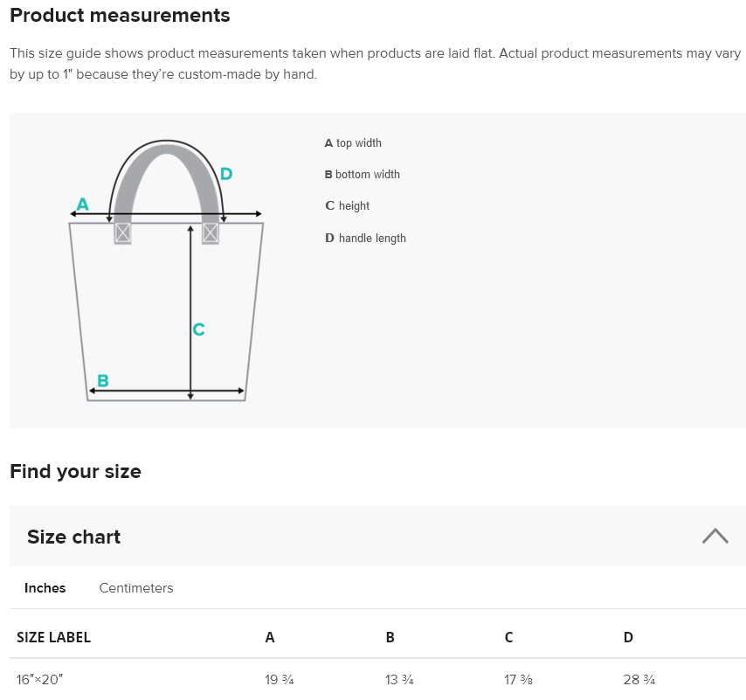Click the "D handle length" legend entry

point(365,238)
